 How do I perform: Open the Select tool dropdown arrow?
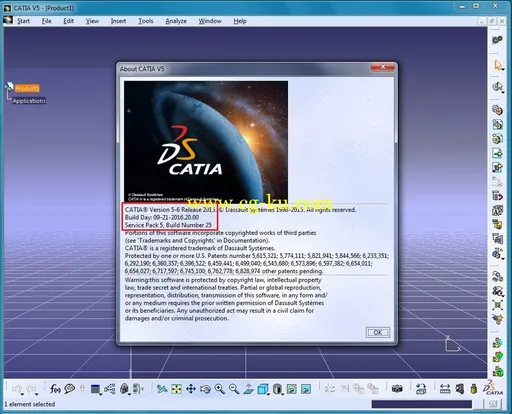pyautogui.click(x=503, y=69)
